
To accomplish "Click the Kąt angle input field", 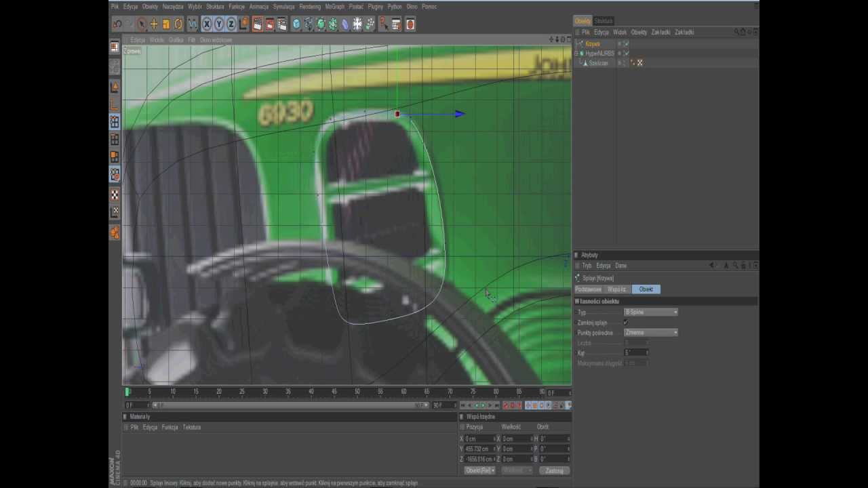I will [635, 353].
